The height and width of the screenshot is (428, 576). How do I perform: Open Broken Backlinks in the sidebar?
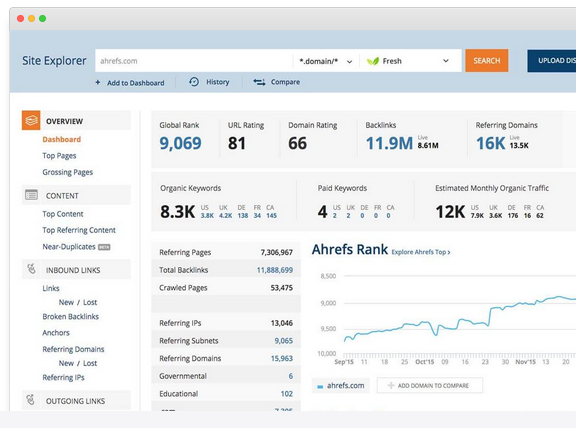click(x=71, y=316)
